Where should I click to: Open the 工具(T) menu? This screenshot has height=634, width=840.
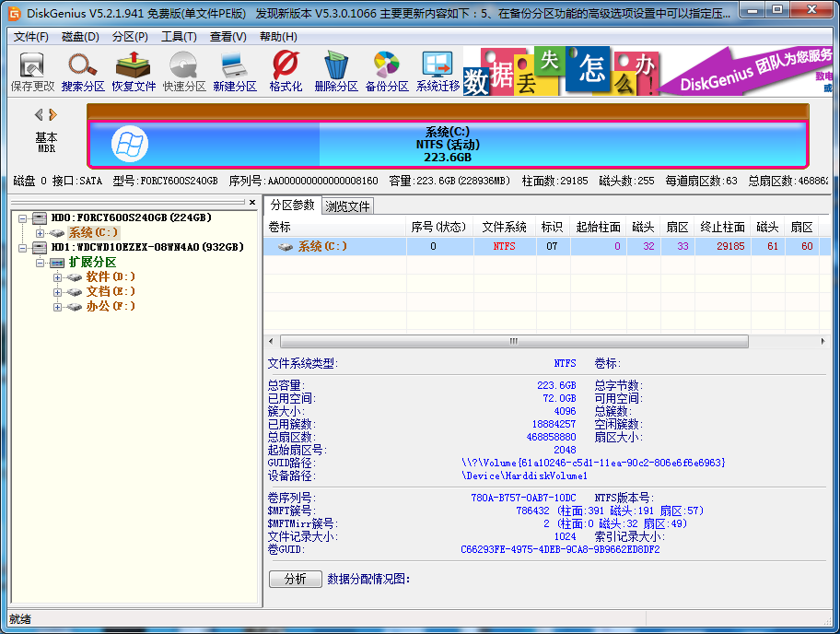pos(178,37)
